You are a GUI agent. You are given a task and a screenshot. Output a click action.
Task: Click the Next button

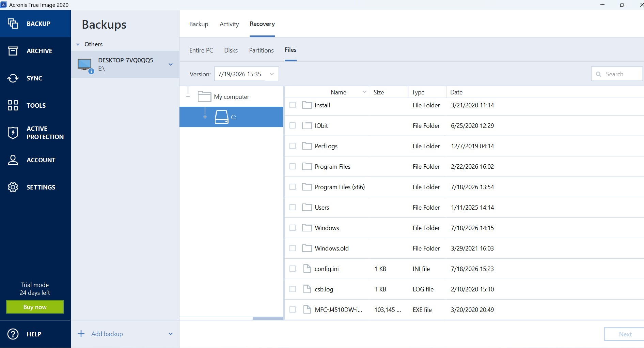click(625, 334)
